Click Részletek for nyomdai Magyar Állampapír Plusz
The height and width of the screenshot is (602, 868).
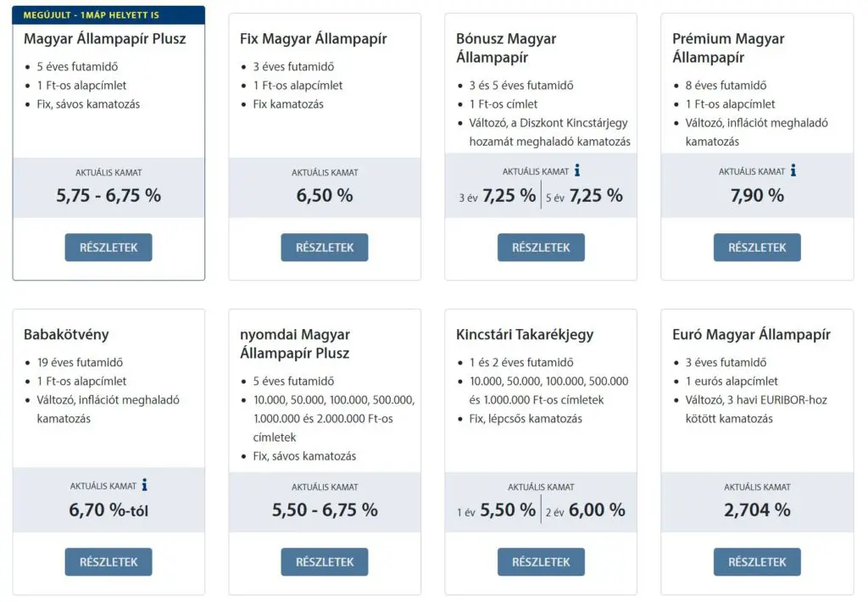click(x=325, y=561)
